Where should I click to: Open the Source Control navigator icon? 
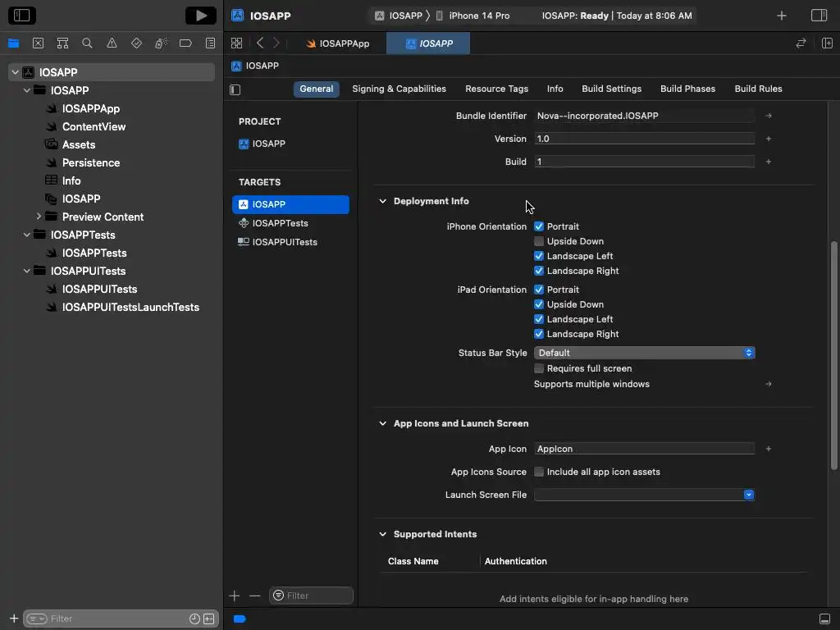coord(38,43)
